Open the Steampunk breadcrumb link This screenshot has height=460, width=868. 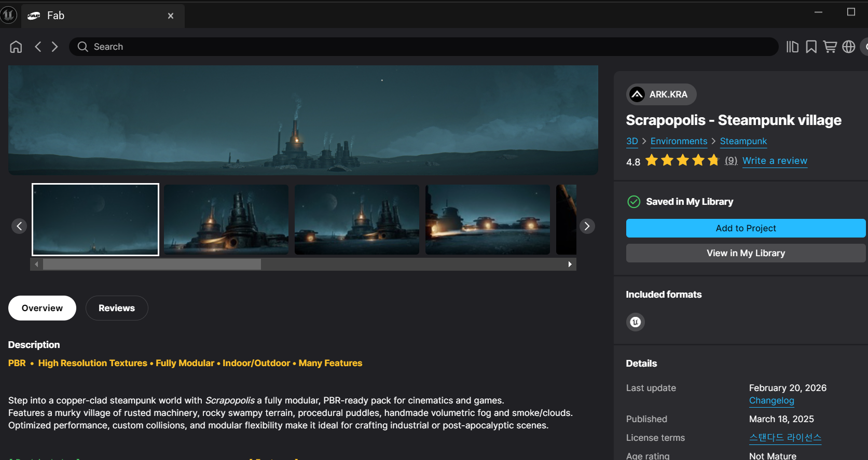pyautogui.click(x=743, y=141)
